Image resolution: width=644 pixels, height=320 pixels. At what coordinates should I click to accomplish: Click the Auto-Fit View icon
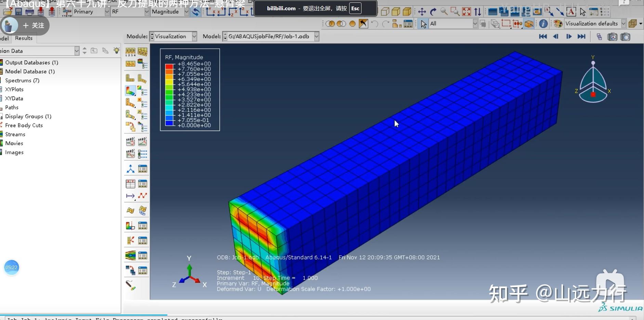pos(466,12)
